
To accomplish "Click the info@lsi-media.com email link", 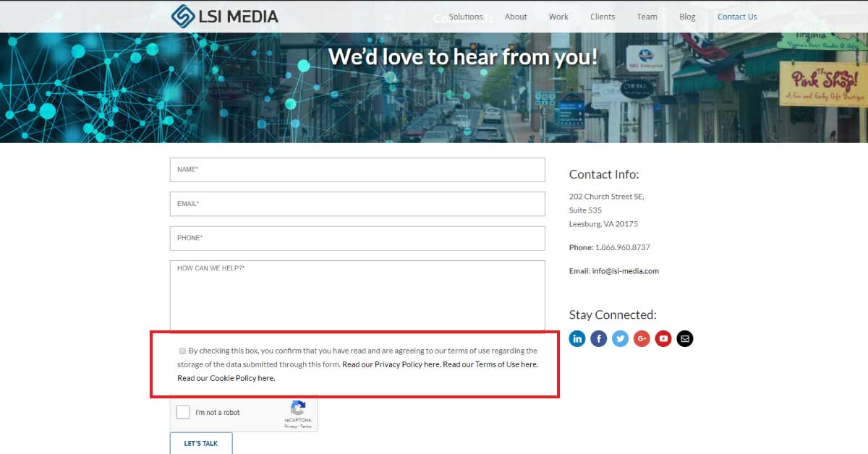I will 625,271.
